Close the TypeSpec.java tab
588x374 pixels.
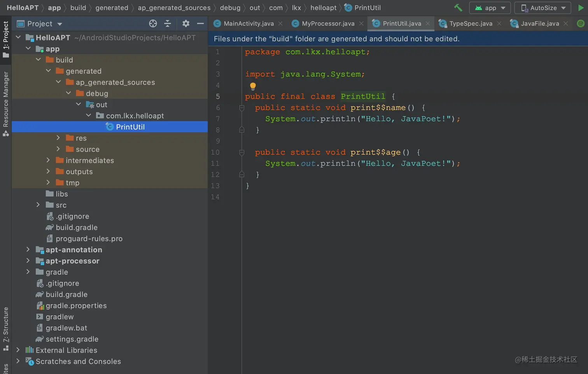coord(499,24)
